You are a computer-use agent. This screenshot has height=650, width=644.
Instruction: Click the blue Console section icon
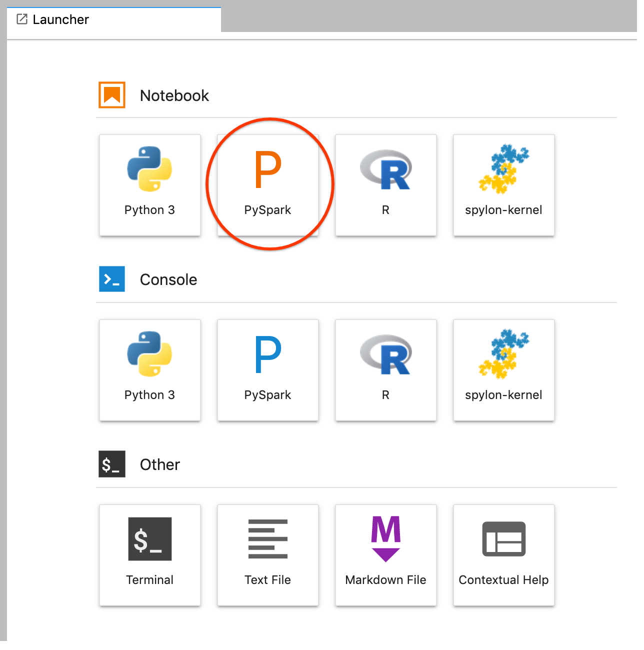click(x=112, y=279)
